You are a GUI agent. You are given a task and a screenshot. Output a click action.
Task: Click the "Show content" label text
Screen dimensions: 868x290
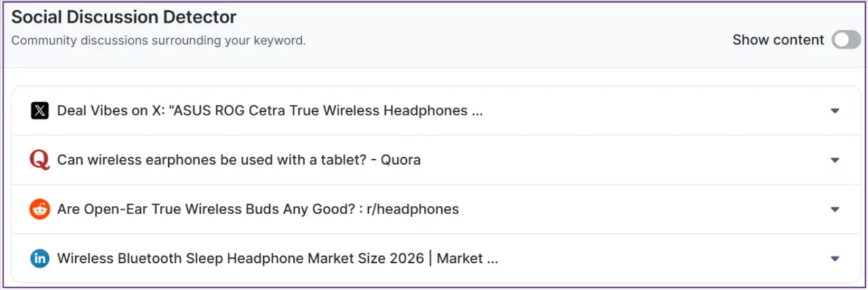[x=778, y=40]
